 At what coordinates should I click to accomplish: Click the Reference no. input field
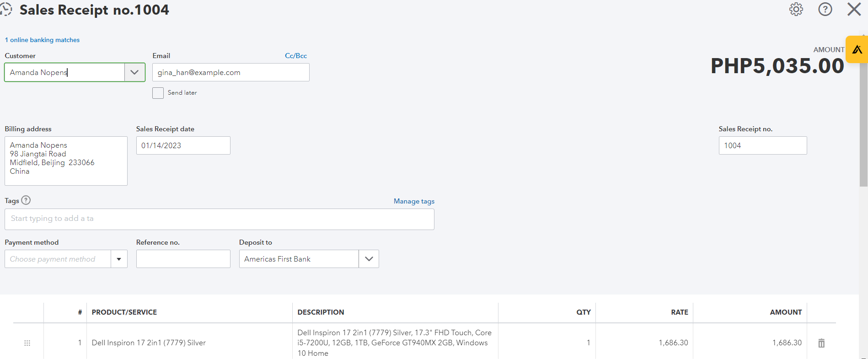click(x=183, y=259)
